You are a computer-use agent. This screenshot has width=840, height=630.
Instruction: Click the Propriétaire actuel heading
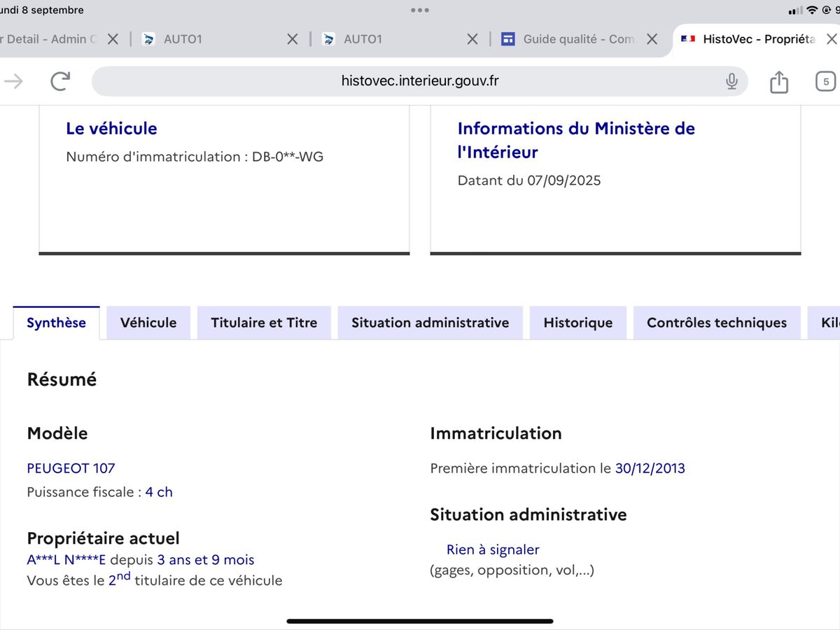click(x=103, y=538)
